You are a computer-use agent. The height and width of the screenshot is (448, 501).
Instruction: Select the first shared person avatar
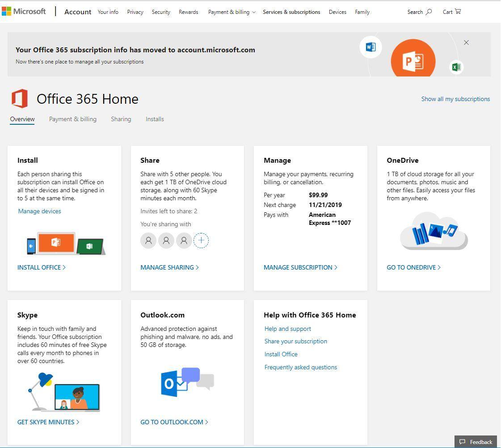[x=148, y=241]
